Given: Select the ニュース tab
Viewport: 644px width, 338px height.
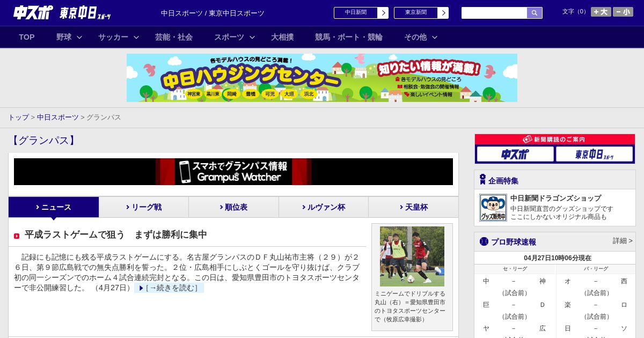Looking at the screenshot, I should click(x=54, y=207).
